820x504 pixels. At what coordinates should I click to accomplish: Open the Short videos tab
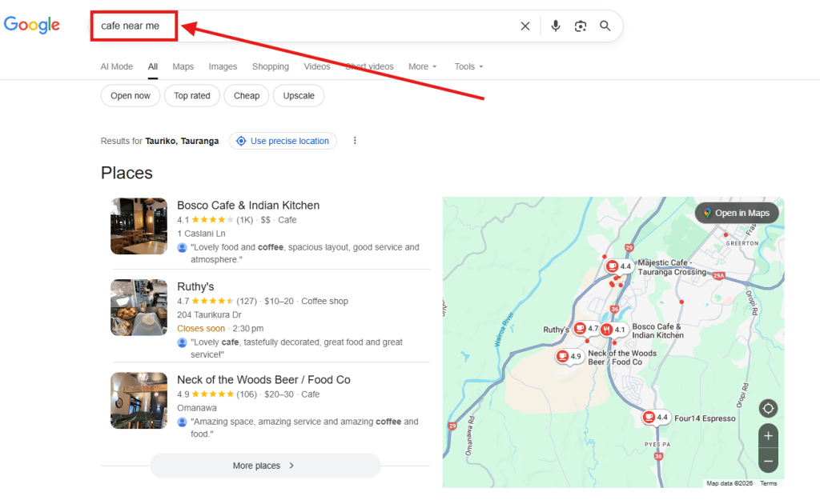pos(369,66)
